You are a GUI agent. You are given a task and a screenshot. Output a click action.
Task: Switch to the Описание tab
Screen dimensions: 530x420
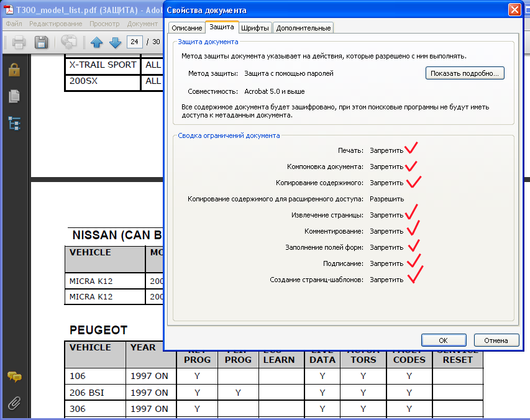(x=186, y=28)
